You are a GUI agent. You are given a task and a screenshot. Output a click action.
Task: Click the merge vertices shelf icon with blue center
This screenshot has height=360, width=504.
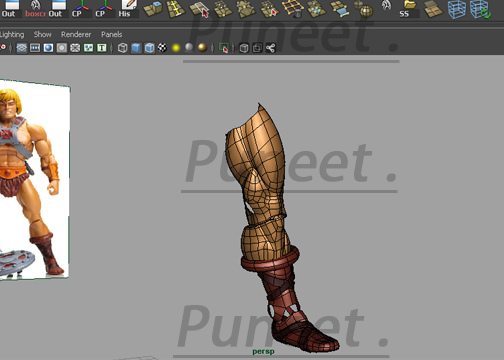(x=316, y=9)
